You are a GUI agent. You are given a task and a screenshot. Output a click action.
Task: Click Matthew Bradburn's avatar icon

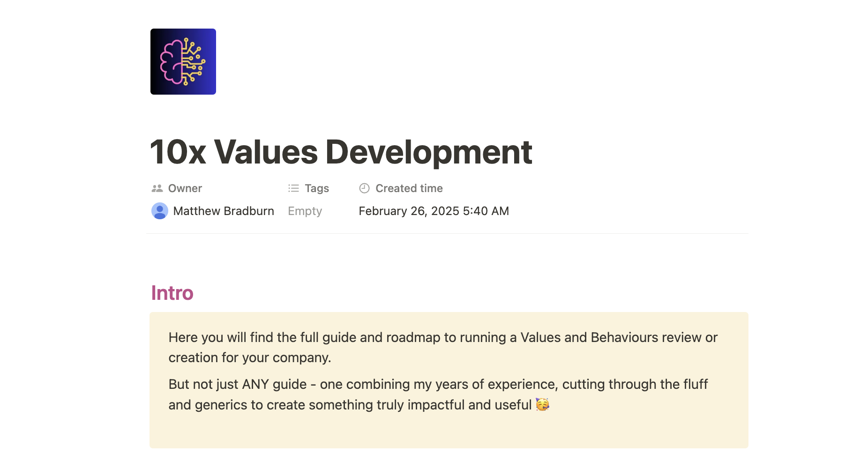(x=160, y=211)
